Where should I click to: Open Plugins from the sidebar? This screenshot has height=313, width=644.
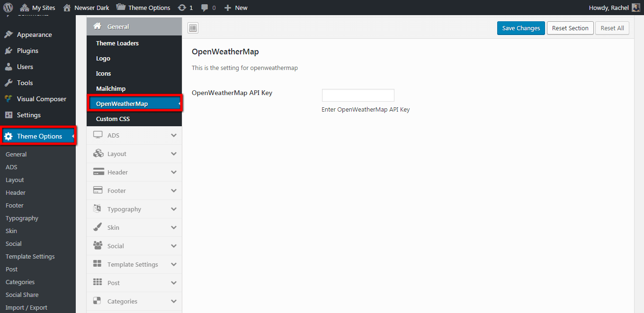27,51
